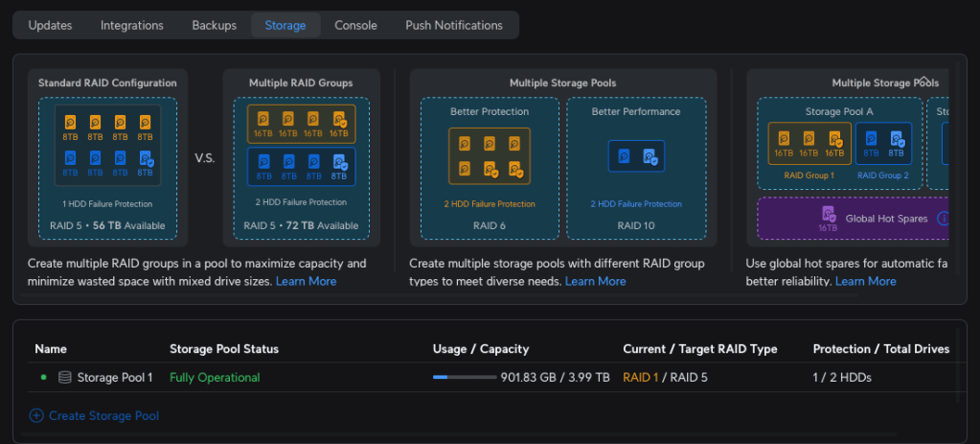Open the Push Notifications tab

pyautogui.click(x=453, y=26)
